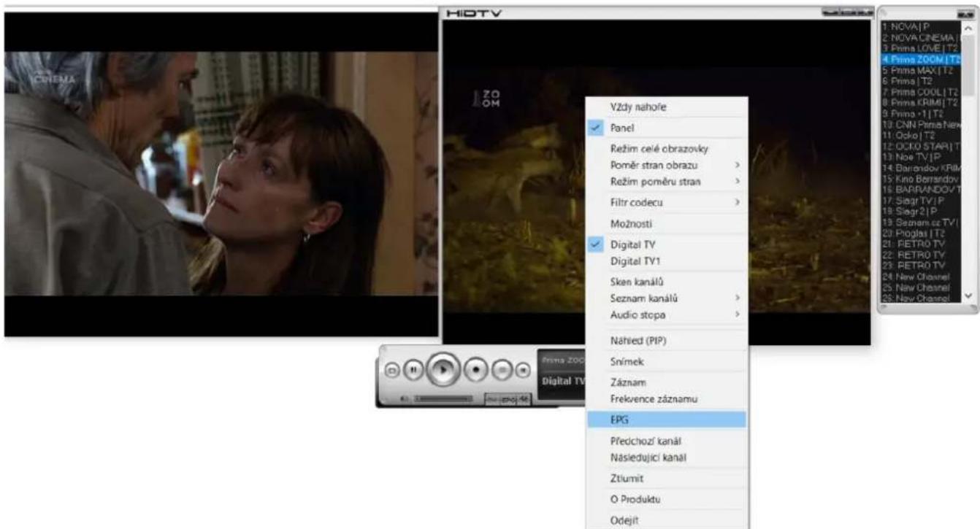Select channel 19 Seznam.cz TV
980x529 pixels.
(920, 222)
